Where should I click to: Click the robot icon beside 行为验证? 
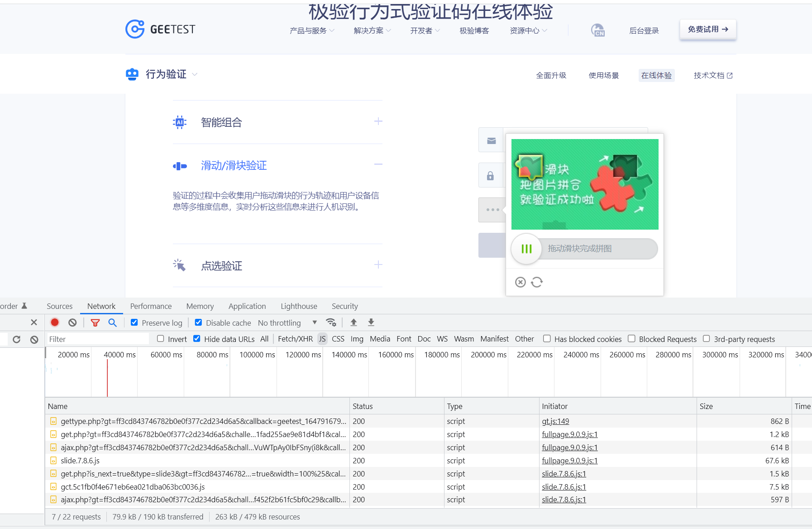coord(132,74)
